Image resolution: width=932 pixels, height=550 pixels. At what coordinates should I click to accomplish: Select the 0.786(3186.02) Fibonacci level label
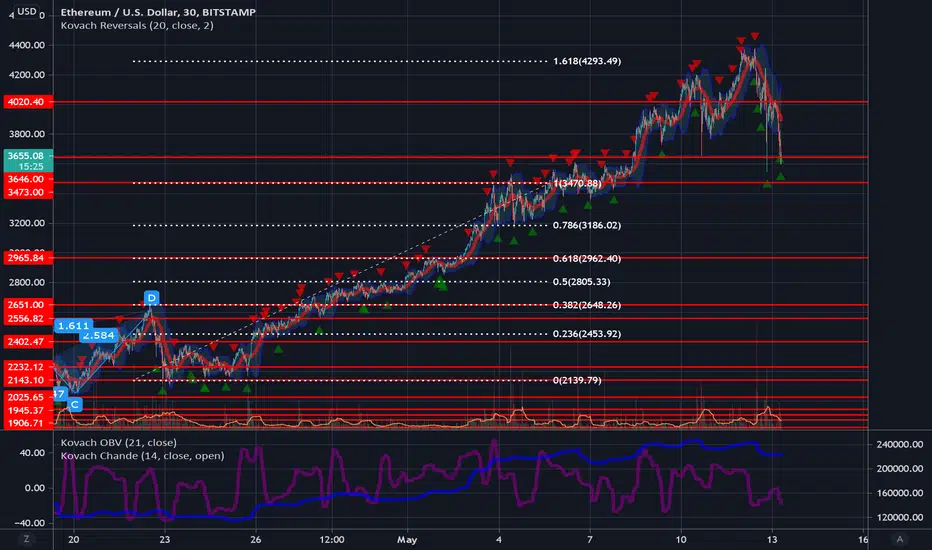pyautogui.click(x=587, y=225)
